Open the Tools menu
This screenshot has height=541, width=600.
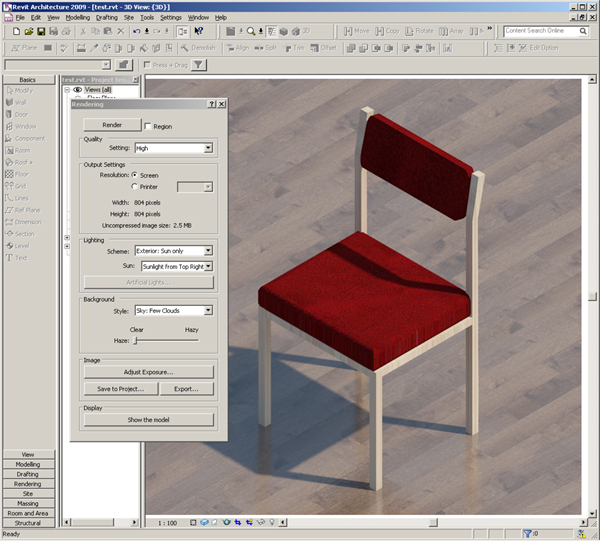147,18
